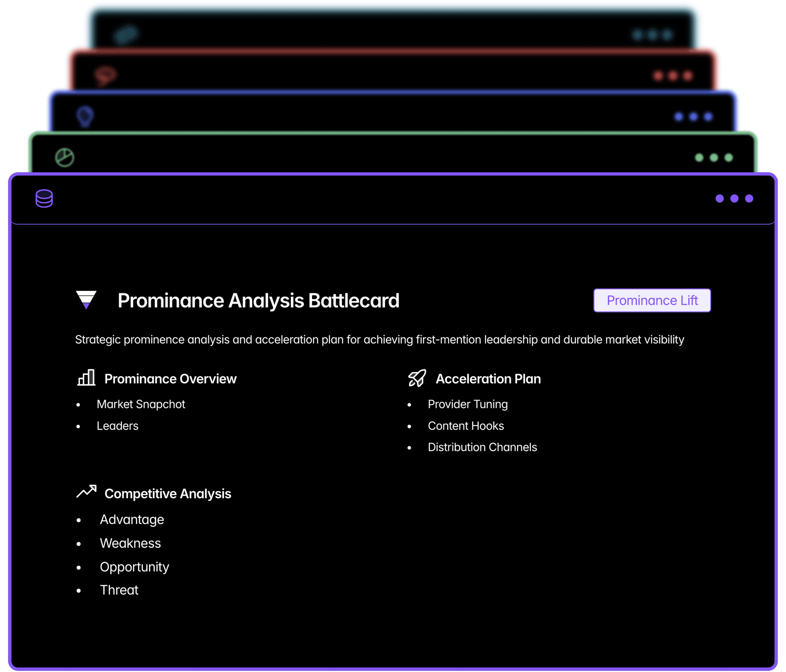
Task: Click the red chat bubbles icon
Action: pos(105,76)
